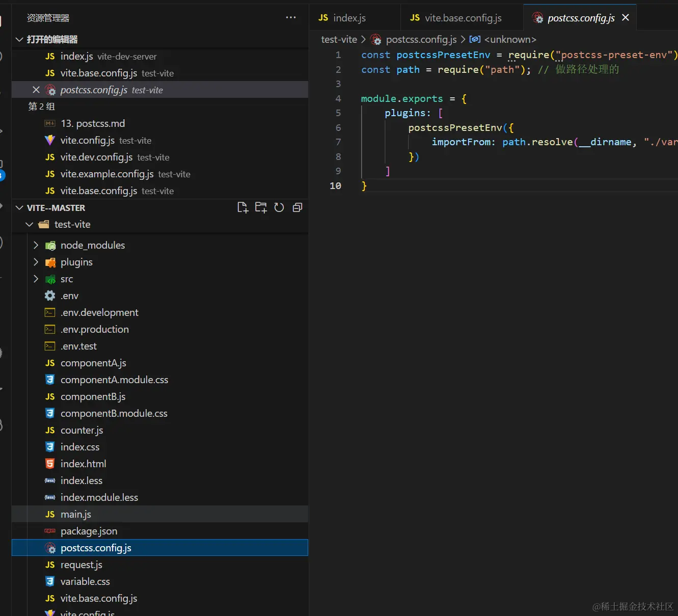Open package.json in file tree
Viewport: 678px width, 616px height.
(x=160, y=531)
